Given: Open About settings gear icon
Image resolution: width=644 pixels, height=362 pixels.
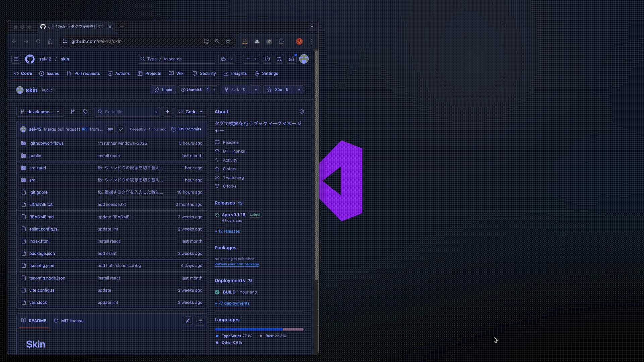Looking at the screenshot, I should click(x=302, y=112).
